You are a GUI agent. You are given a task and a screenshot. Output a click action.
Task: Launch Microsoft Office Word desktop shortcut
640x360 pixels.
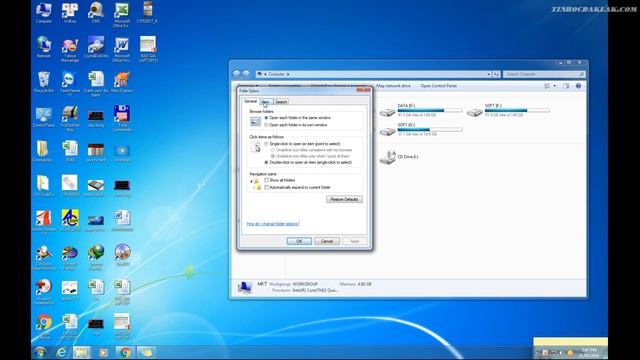tap(121, 50)
